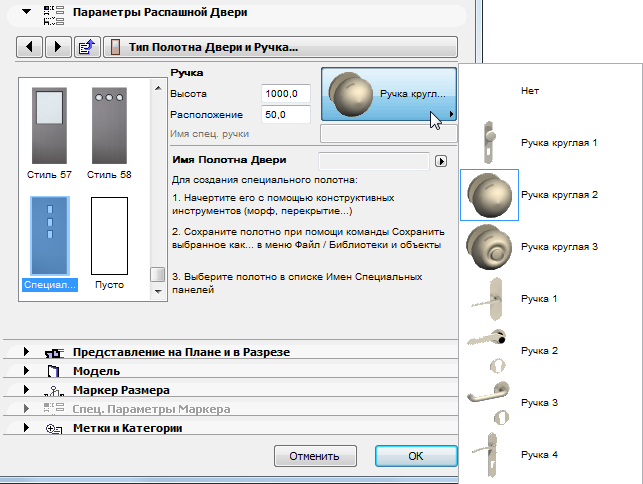Choose Ручка круглая 3 from list
Screen dimensions: 643x484
click(559, 247)
